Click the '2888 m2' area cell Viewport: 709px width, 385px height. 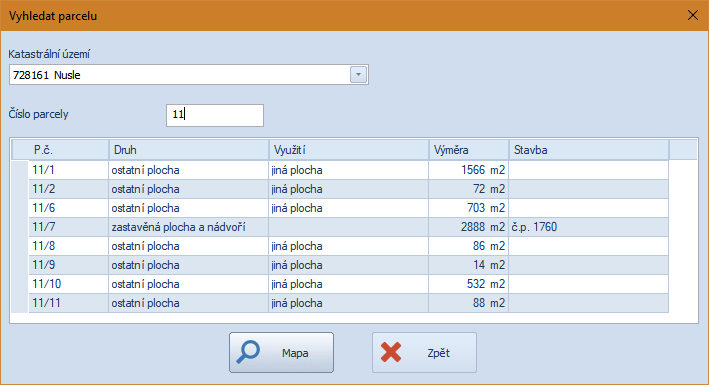(468, 227)
